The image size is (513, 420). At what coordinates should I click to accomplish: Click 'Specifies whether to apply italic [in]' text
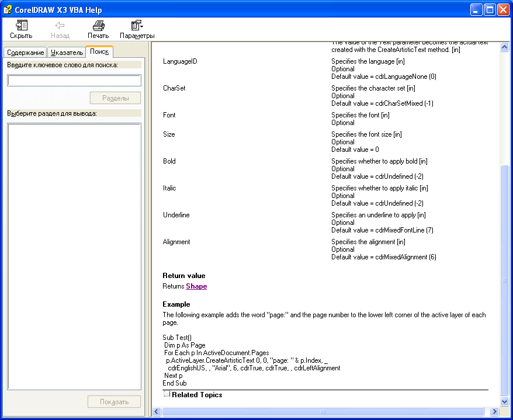380,188
